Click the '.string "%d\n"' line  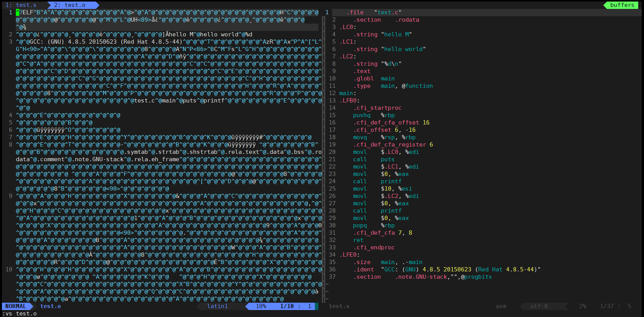click(377, 64)
